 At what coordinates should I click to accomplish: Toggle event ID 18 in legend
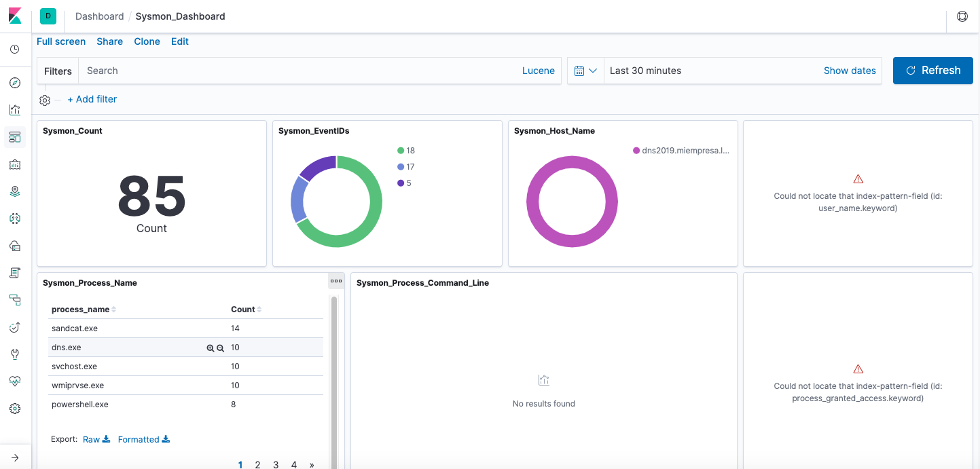click(406, 151)
